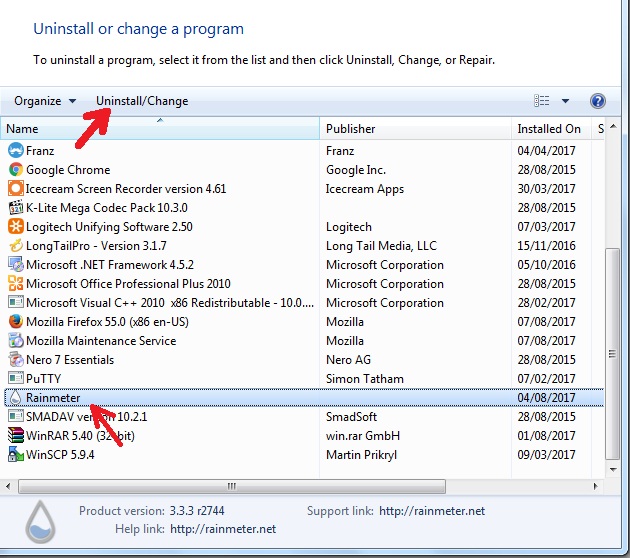Select Microsoft .NET Framework 4.5.2
The height and width of the screenshot is (558, 630).
[x=110, y=265]
